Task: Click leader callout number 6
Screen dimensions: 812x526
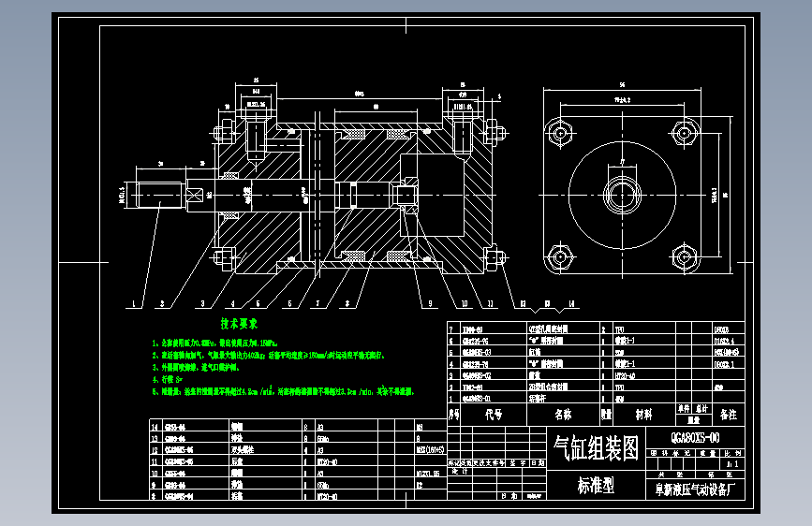Action: (289, 304)
